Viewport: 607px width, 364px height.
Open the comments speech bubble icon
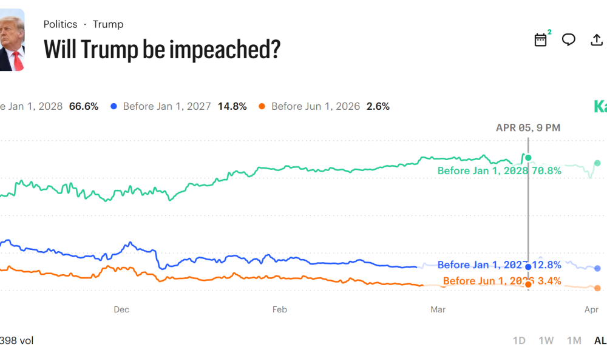pyautogui.click(x=569, y=39)
